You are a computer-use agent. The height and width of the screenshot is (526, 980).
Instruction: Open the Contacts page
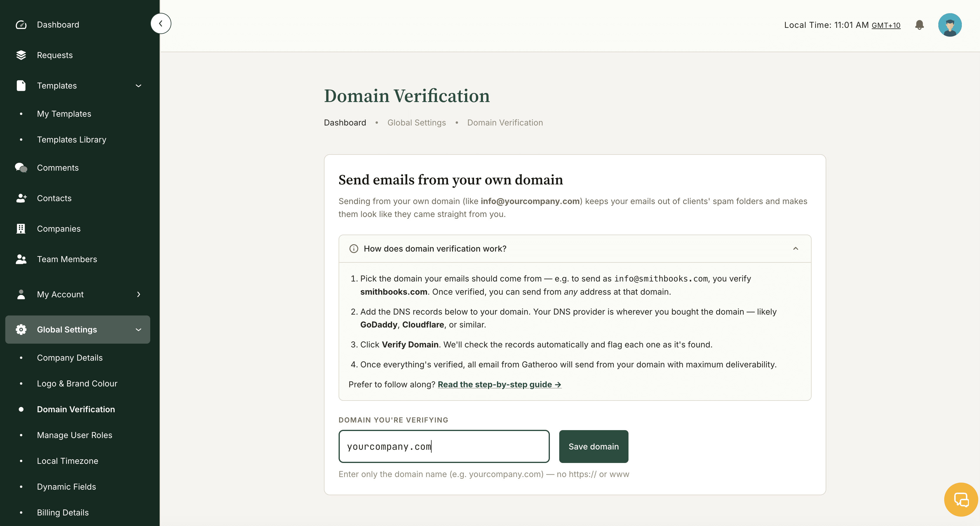tap(54, 198)
